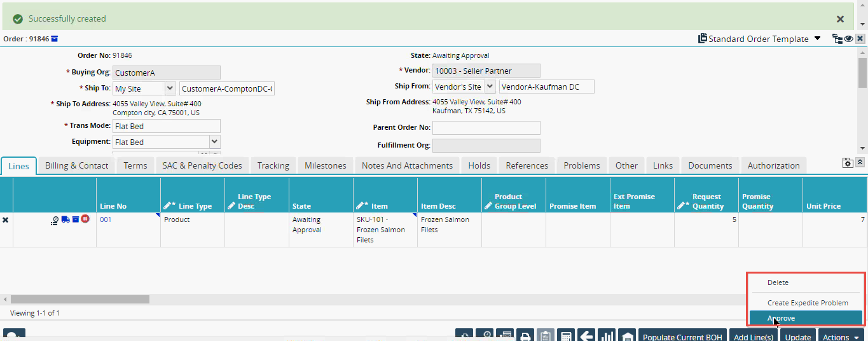The width and height of the screenshot is (868, 341).
Task: Open the Links tab
Action: point(663,165)
